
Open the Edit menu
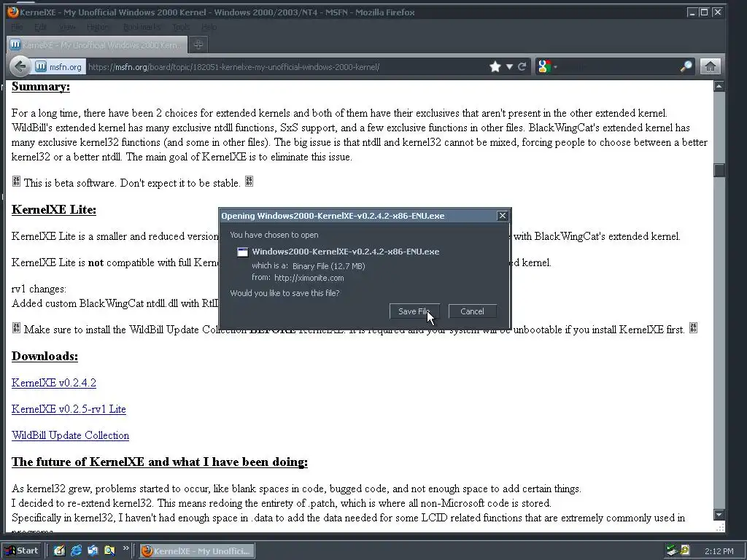tap(41, 27)
